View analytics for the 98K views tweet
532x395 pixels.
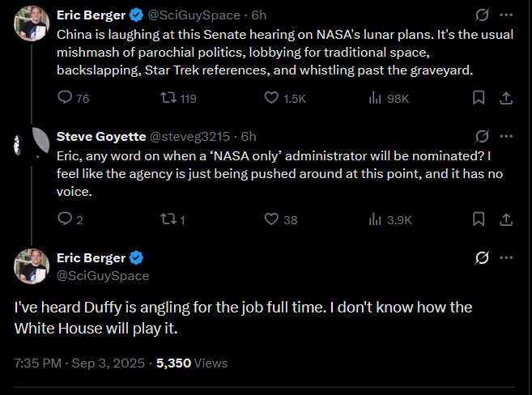click(x=376, y=98)
